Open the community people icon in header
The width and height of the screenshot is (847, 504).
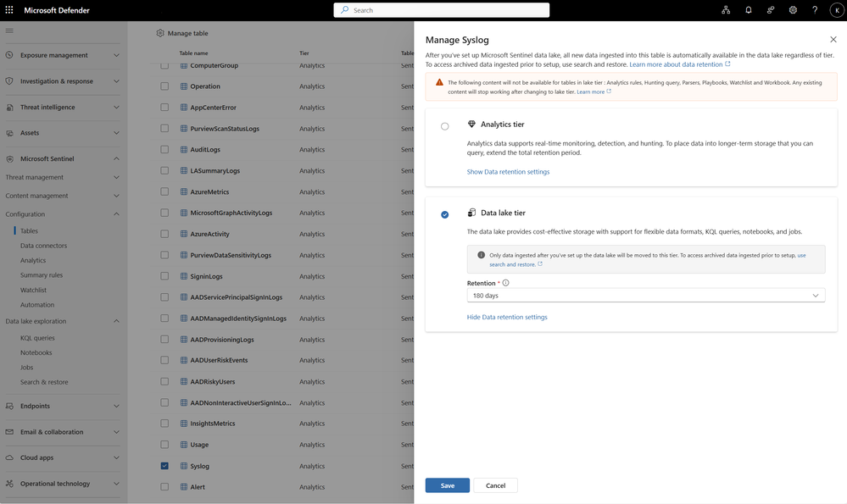coord(771,9)
